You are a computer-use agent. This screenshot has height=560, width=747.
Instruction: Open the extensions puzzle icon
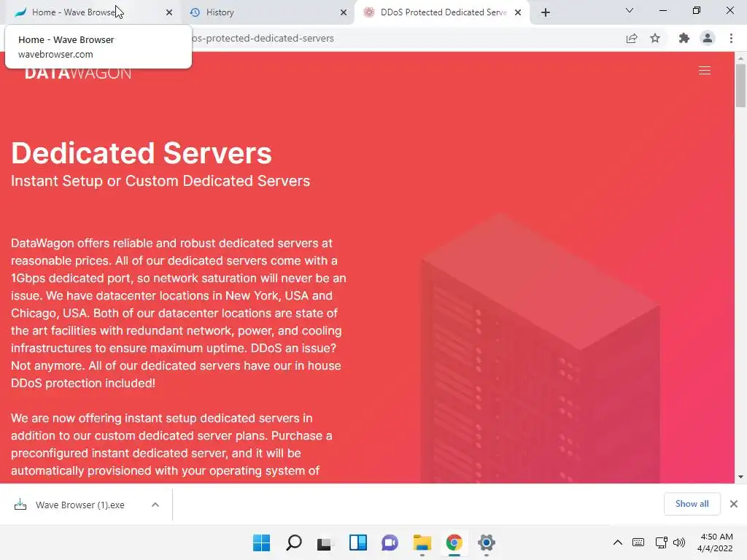[x=684, y=38]
